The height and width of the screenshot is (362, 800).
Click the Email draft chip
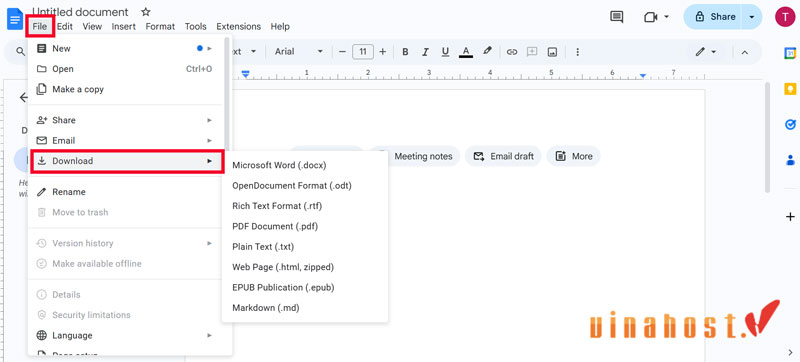tap(504, 156)
